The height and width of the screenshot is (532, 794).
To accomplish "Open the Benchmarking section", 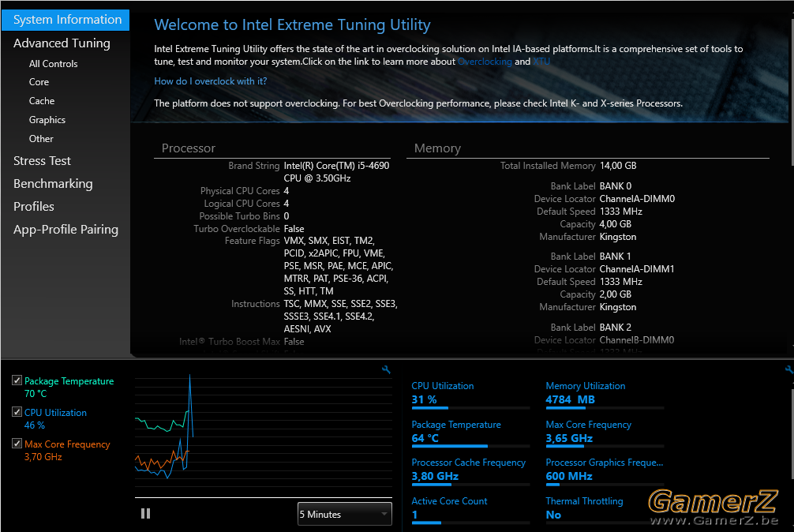I will [x=53, y=184].
